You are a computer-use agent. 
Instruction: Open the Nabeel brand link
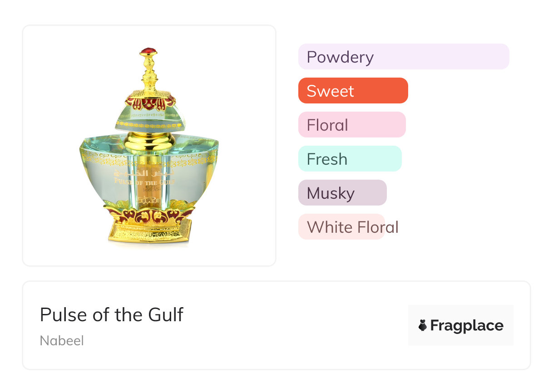coord(62,341)
